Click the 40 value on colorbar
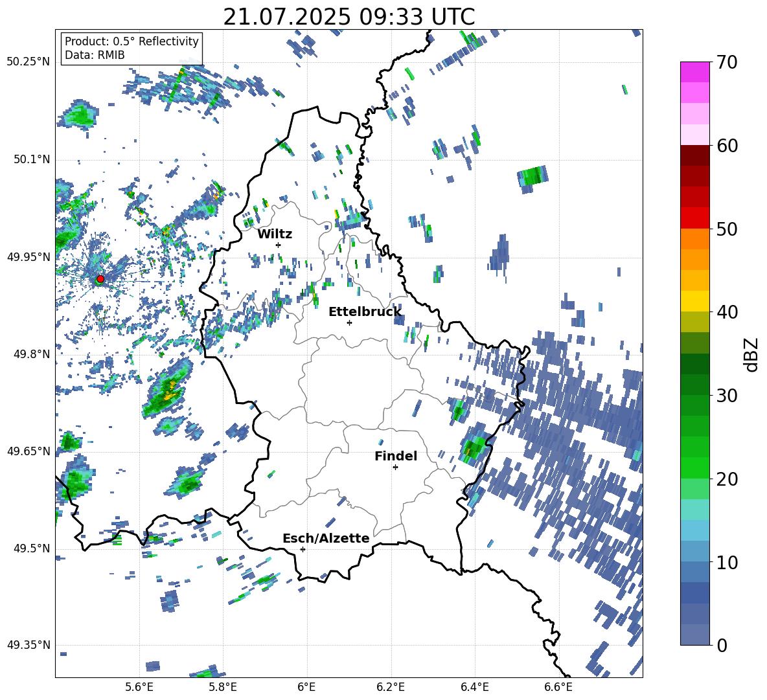This screenshot has height=700, width=767. click(727, 312)
